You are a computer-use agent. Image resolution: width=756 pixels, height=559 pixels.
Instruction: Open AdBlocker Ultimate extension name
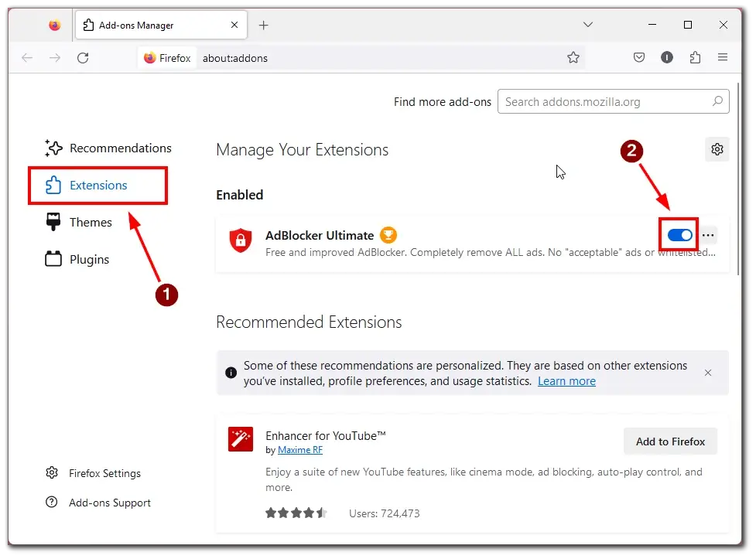pos(320,235)
